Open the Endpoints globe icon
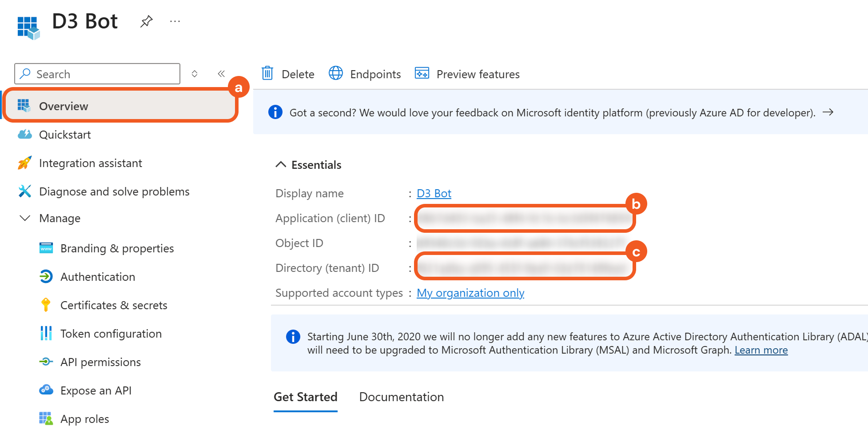 pos(336,73)
